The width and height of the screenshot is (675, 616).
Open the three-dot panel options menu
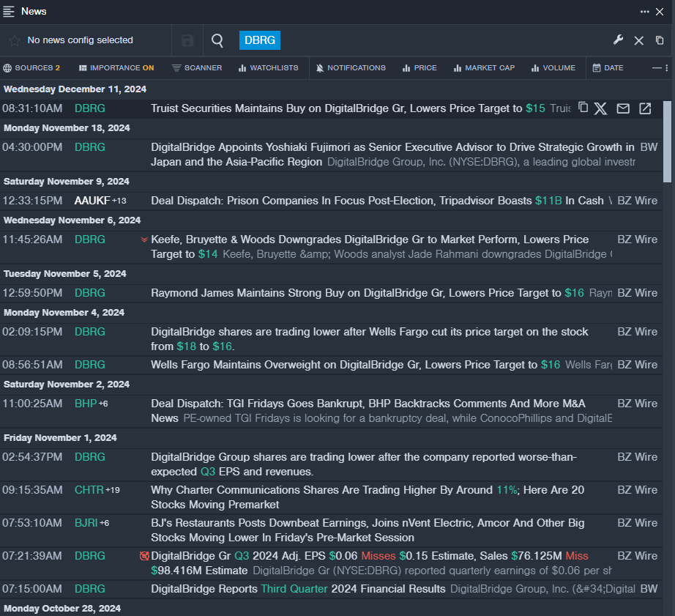[644, 11]
